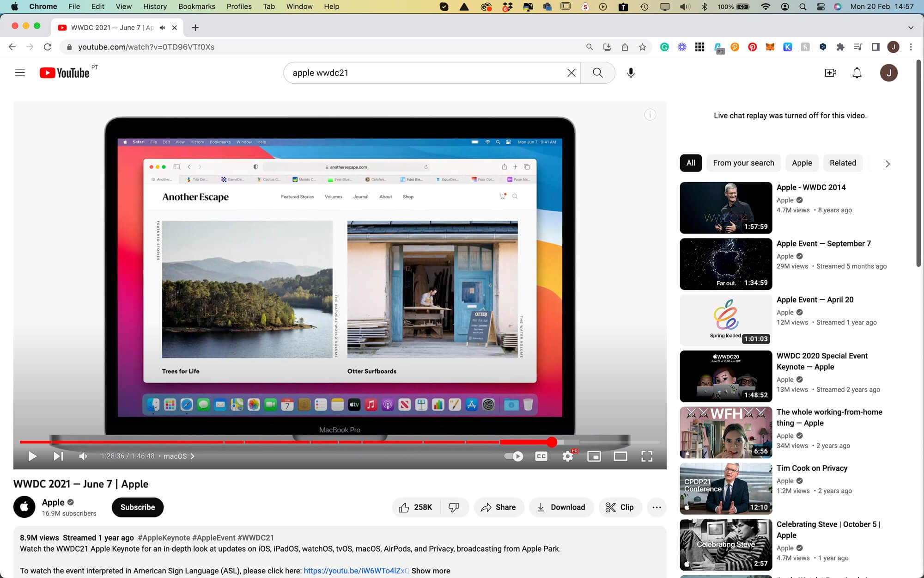
Task: Go back in Chrome
Action: point(12,47)
